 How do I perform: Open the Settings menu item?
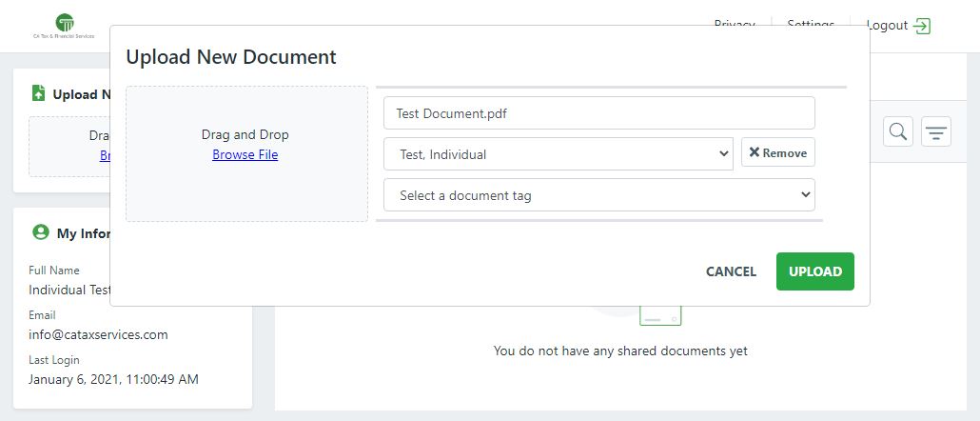pyautogui.click(x=811, y=25)
